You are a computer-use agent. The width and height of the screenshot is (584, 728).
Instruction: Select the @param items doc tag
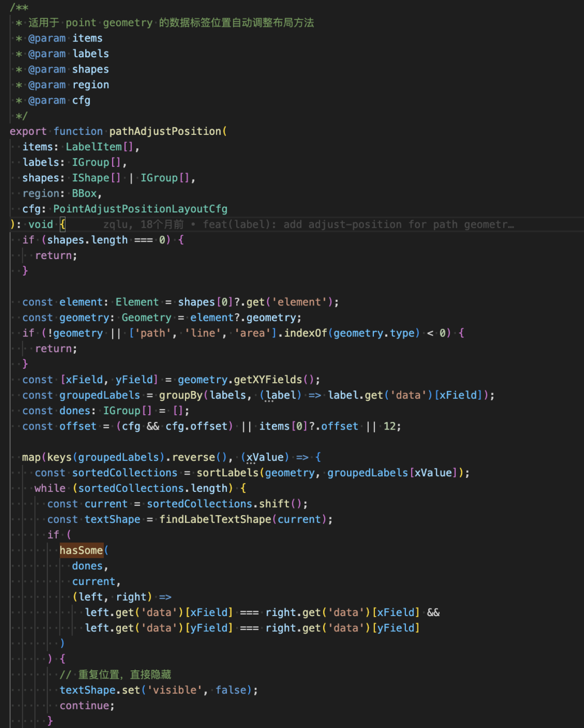(65, 38)
